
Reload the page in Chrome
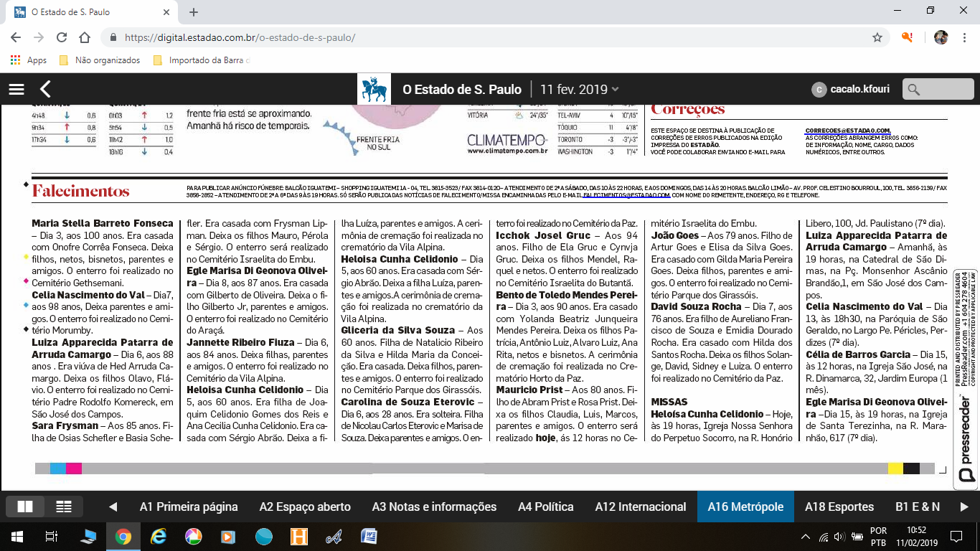pos(62,37)
